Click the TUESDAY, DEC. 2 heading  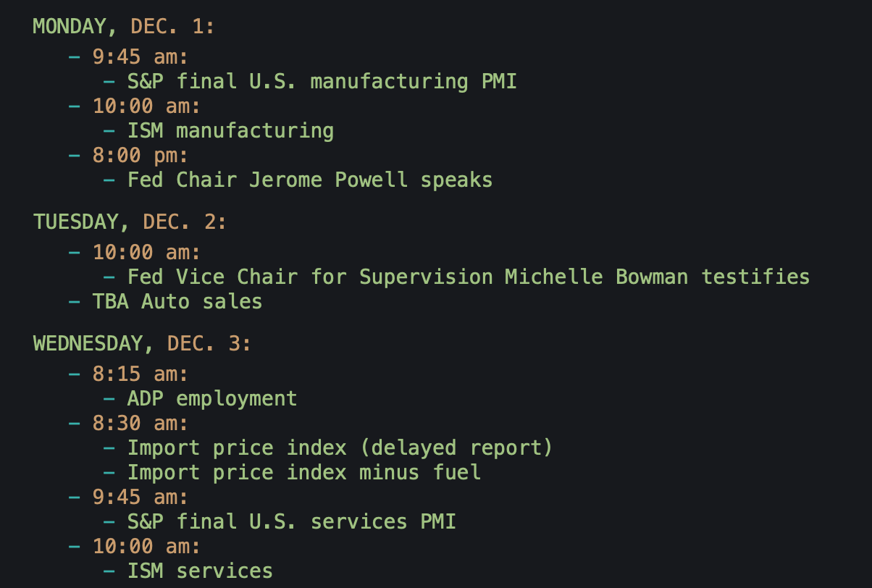pyautogui.click(x=130, y=222)
